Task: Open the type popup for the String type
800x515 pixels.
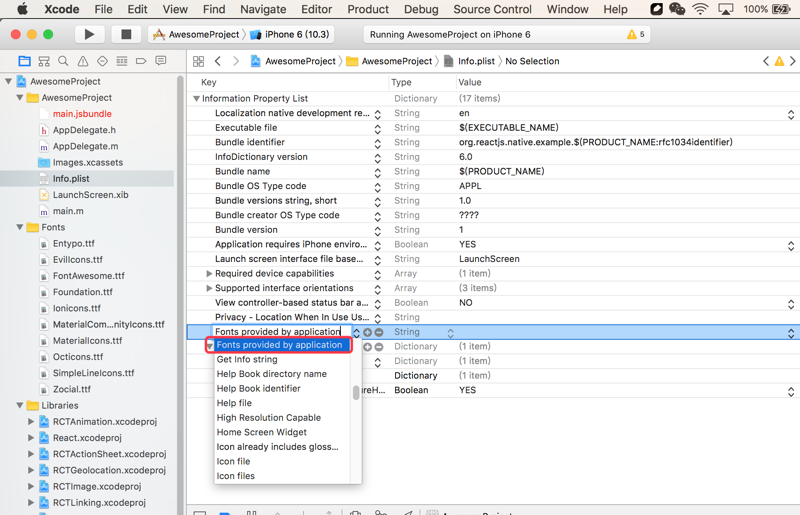Action: click(x=451, y=332)
